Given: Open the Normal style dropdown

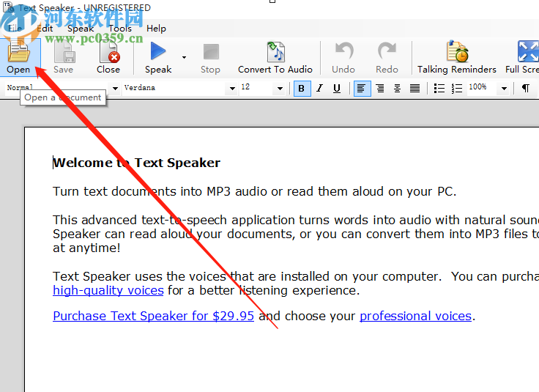Looking at the screenshot, I should pyautogui.click(x=115, y=89).
